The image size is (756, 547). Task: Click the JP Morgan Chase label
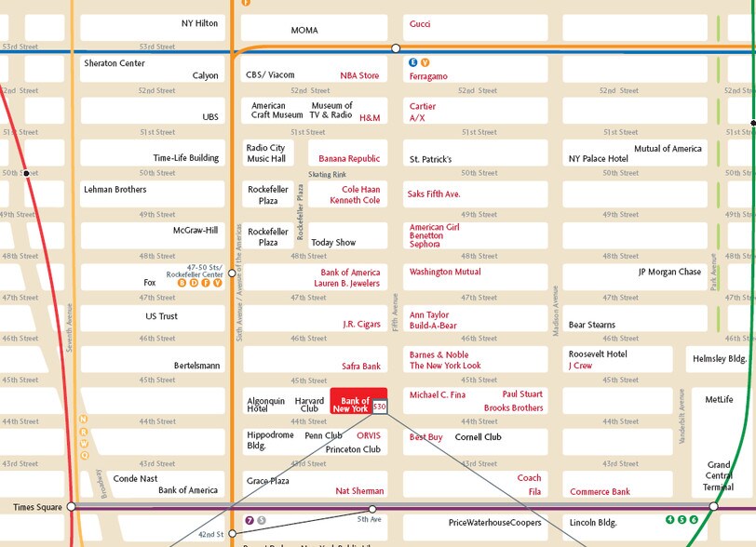coord(669,272)
